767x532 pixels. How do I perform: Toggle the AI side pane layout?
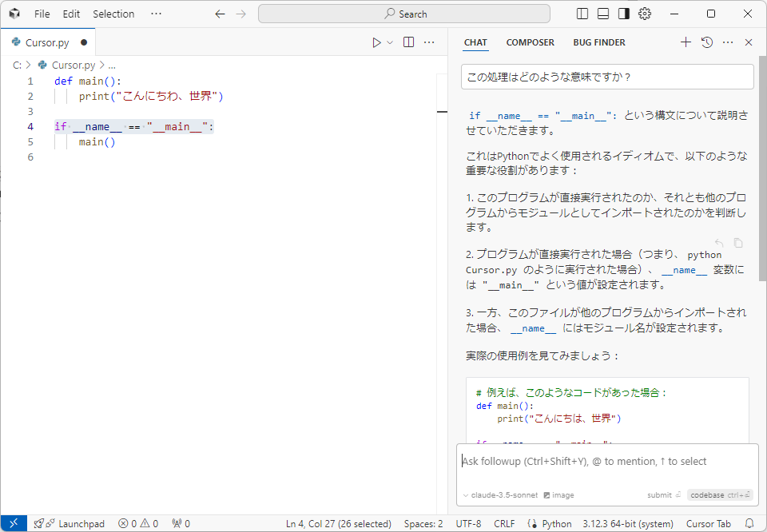tap(624, 14)
